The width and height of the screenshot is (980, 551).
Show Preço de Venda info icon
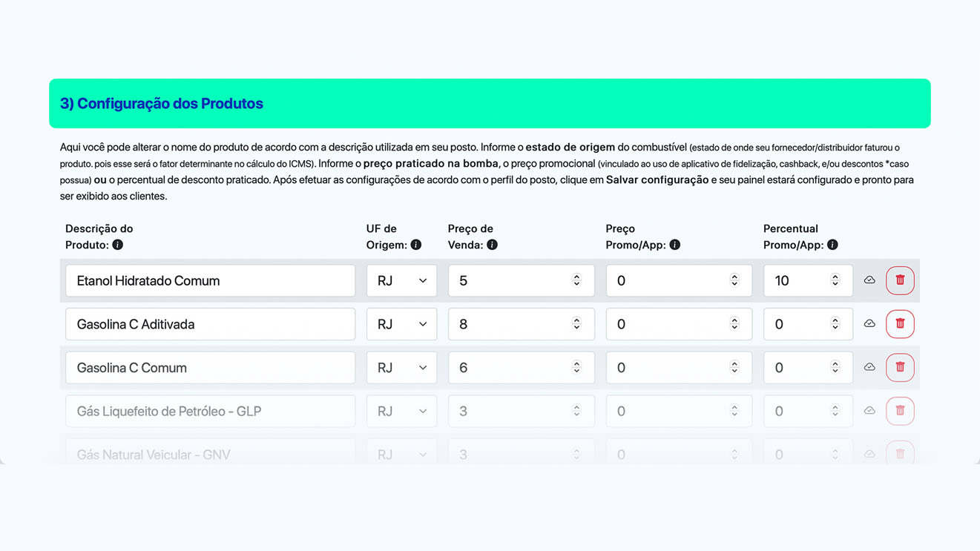point(492,245)
